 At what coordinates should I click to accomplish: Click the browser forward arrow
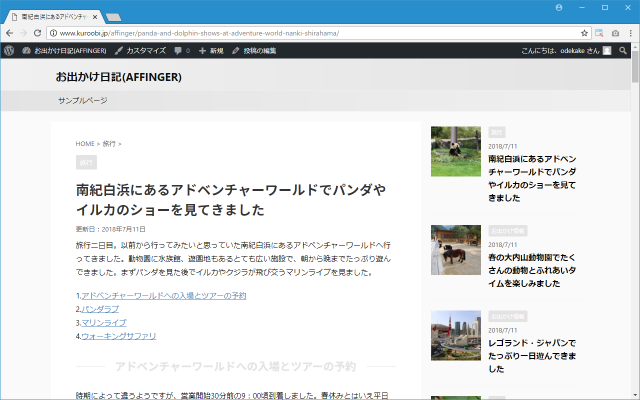click(23, 33)
